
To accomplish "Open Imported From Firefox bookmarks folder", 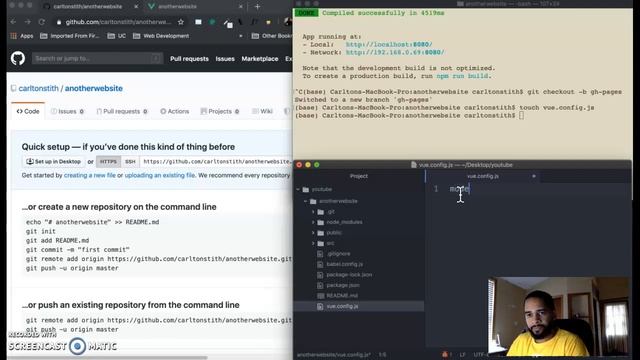I will pyautogui.click(x=70, y=36).
